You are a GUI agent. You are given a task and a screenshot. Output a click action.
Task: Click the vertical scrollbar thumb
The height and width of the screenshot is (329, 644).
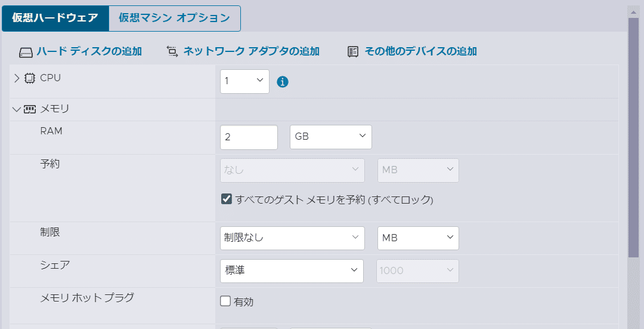tap(634, 138)
